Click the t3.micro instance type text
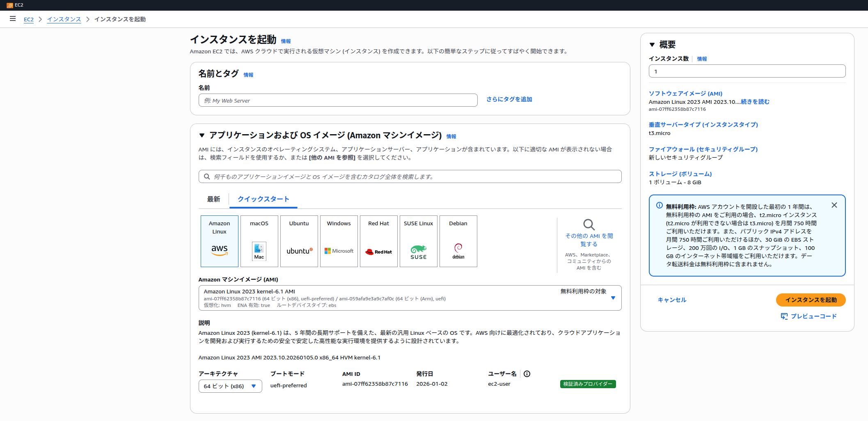The image size is (868, 421). 659,133
